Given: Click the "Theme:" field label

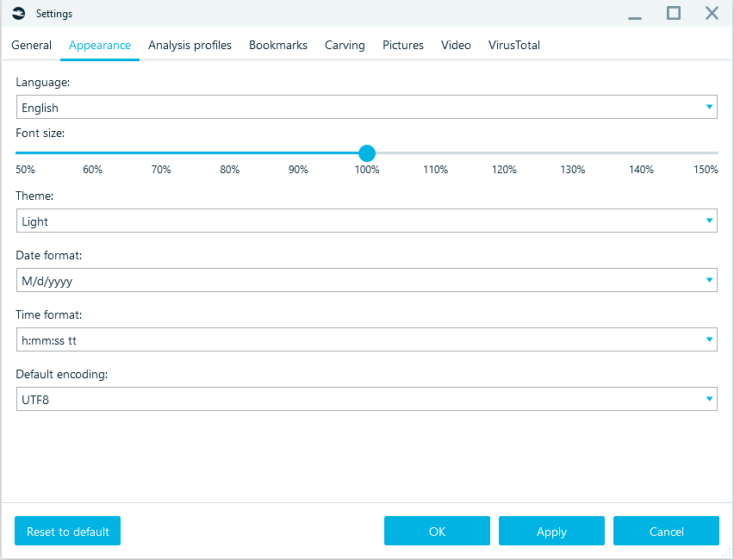Looking at the screenshot, I should 34,196.
